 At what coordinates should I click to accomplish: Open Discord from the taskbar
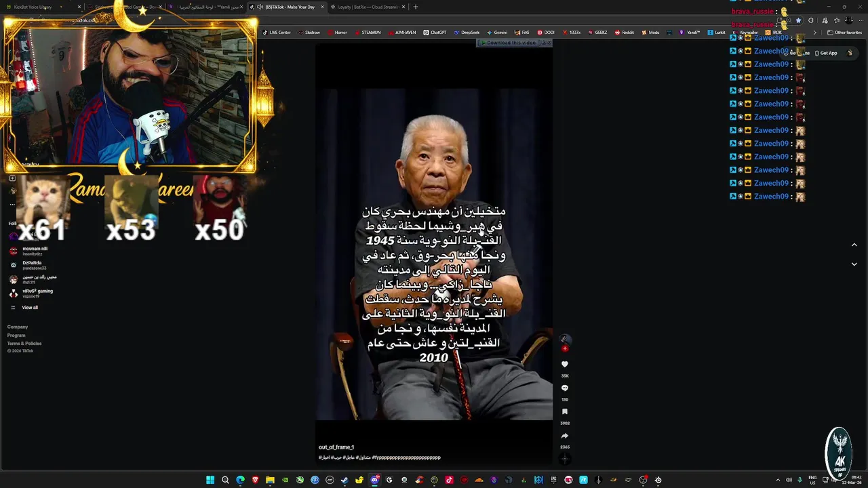[x=374, y=480]
